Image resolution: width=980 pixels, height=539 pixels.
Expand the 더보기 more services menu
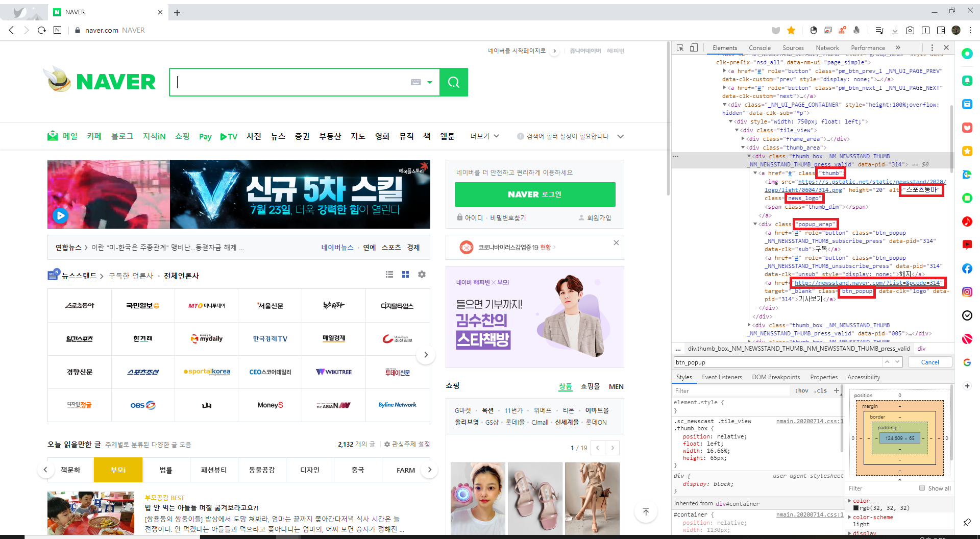[x=484, y=136]
